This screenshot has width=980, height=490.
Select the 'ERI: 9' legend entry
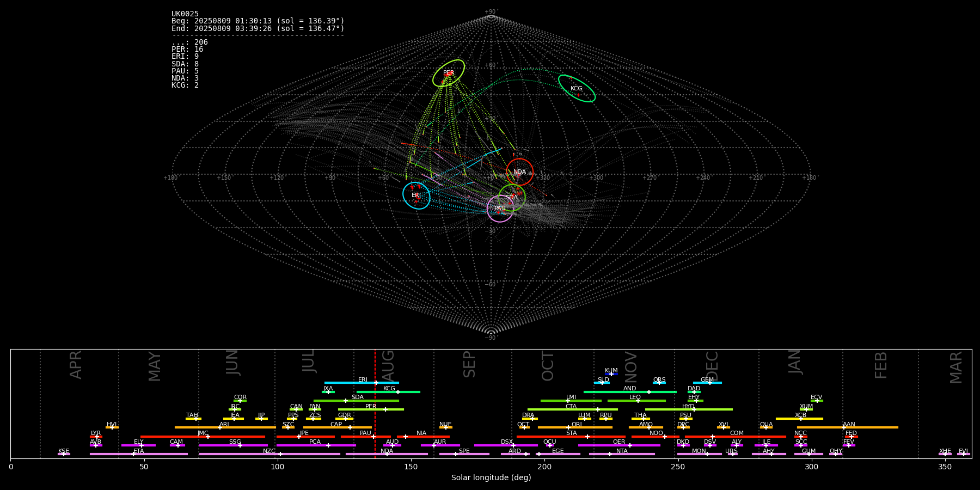coord(185,57)
